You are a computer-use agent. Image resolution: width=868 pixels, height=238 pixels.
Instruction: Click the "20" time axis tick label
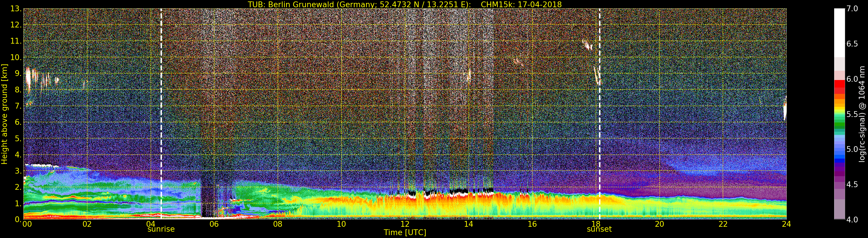[659, 224]
